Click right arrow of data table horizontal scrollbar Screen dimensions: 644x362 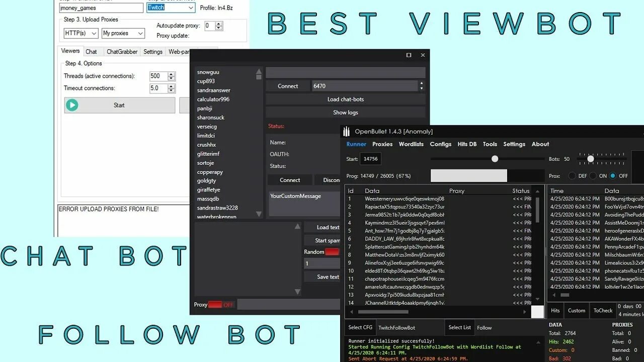[x=525, y=312]
